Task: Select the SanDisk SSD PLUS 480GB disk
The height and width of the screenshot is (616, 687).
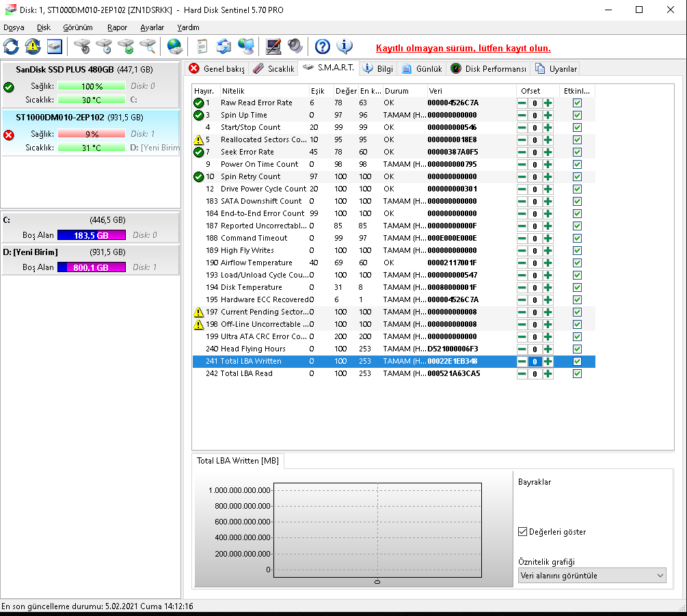Action: pos(91,85)
